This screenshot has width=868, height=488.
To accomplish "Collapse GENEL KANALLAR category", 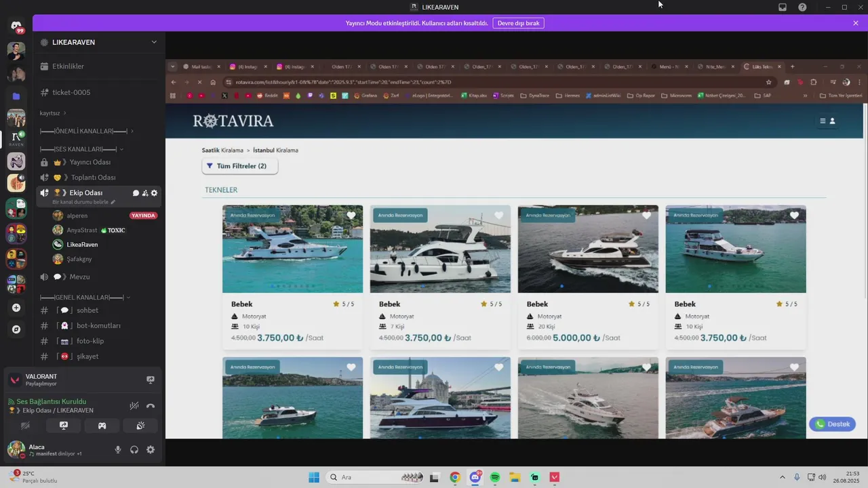I will click(85, 298).
